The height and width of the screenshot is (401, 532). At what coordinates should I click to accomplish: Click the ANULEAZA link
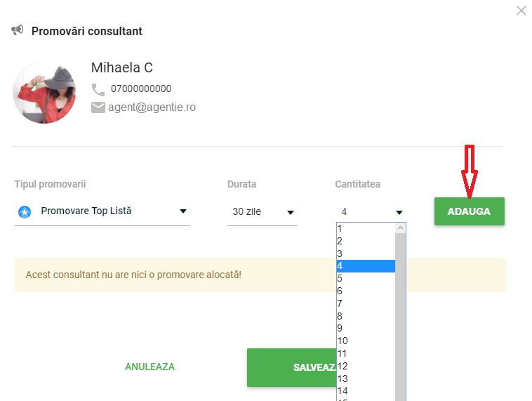[149, 367]
